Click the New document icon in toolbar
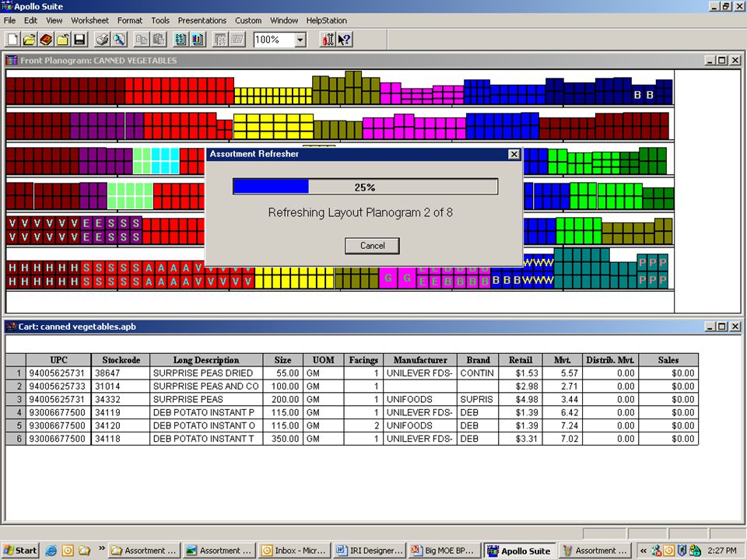 tap(13, 40)
